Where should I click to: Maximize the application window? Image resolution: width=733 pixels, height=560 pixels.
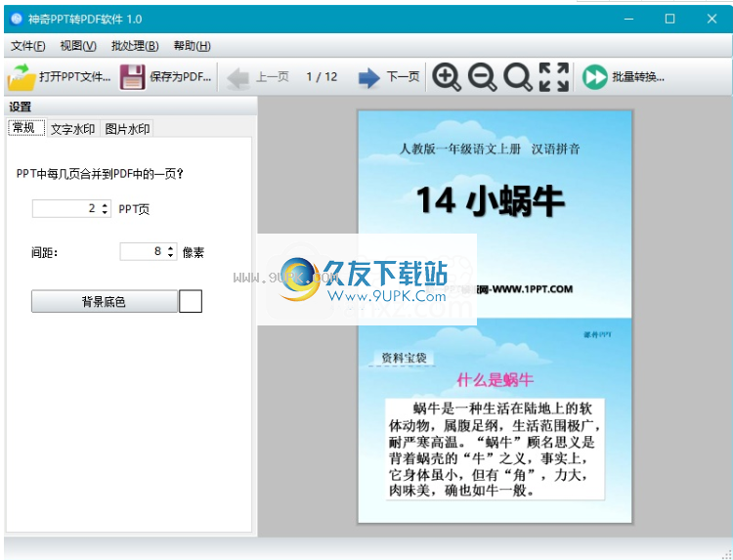point(669,19)
